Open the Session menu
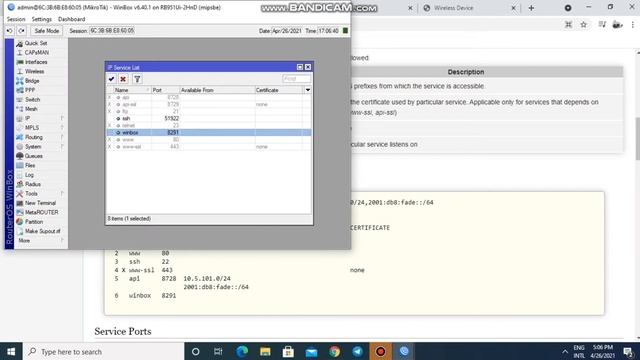This screenshot has height=360, width=640. click(16, 19)
